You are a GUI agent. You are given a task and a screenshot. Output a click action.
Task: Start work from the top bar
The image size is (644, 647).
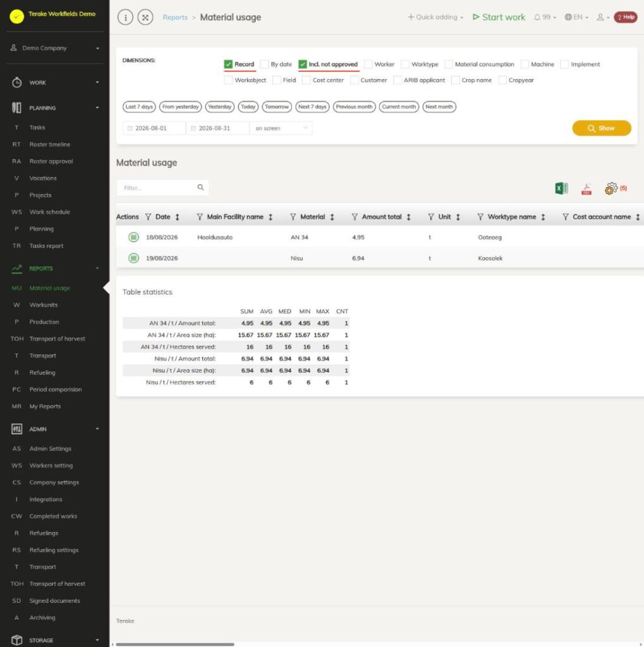point(499,17)
